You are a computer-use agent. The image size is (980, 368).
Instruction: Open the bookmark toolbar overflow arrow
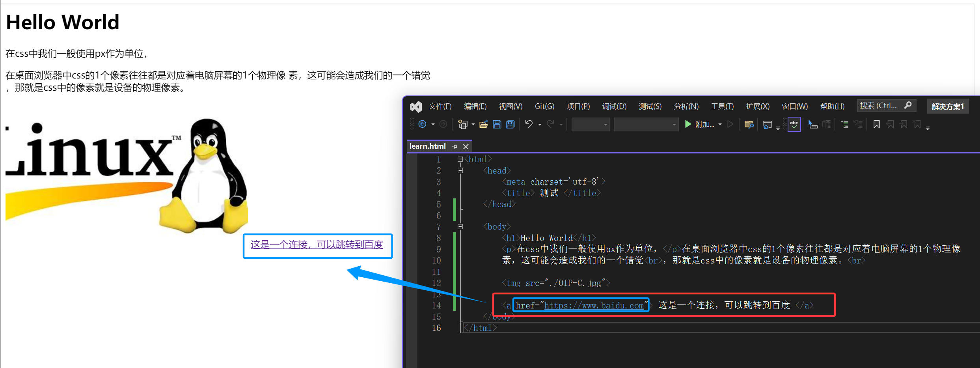[928, 128]
